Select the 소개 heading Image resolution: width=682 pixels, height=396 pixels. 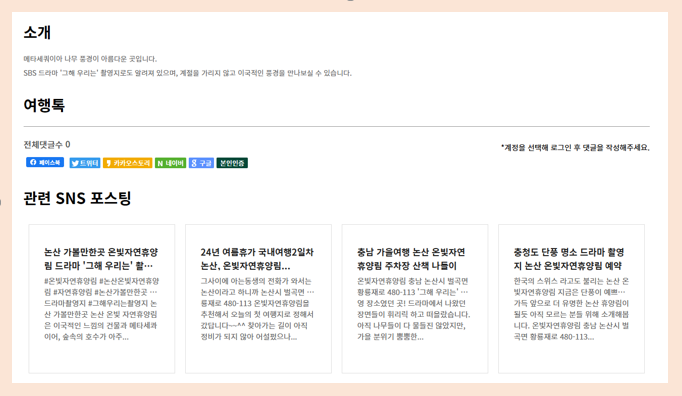[37, 32]
